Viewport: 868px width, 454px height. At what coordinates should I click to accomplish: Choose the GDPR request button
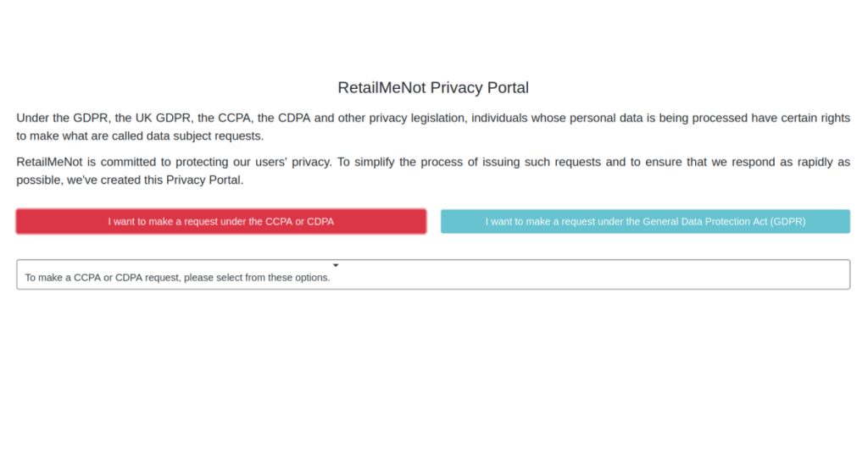coord(645,222)
